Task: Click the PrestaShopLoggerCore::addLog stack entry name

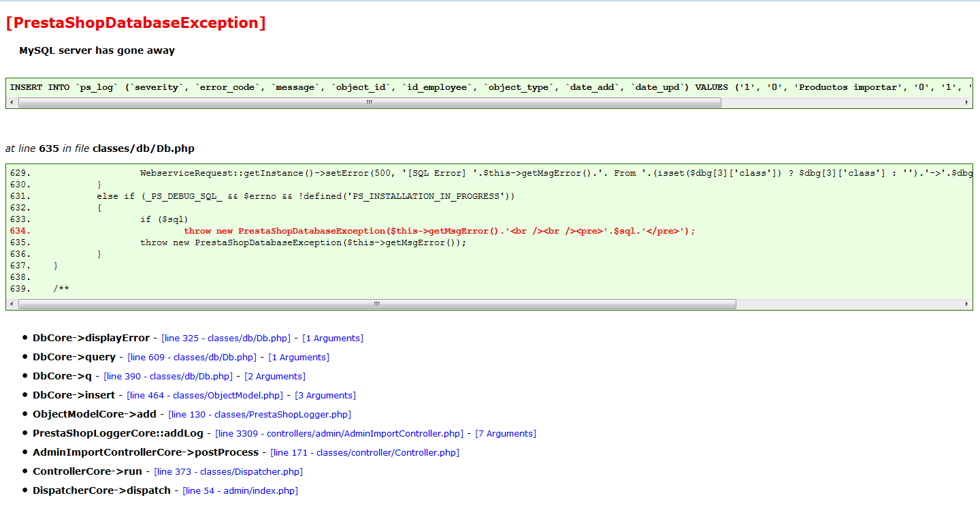Action: click(x=118, y=433)
